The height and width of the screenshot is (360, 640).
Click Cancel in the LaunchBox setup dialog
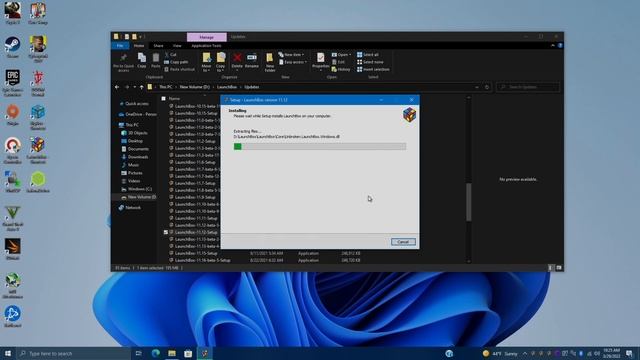point(403,242)
